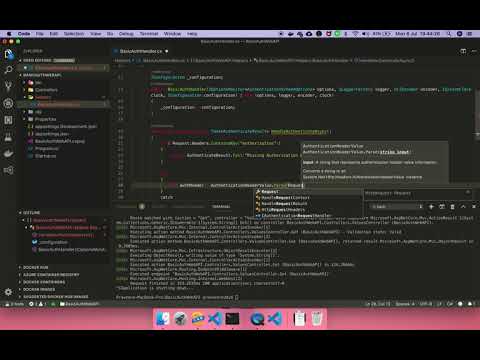Open QuickTime Player from the Dock
The height and width of the screenshot is (360, 480).
(257, 319)
